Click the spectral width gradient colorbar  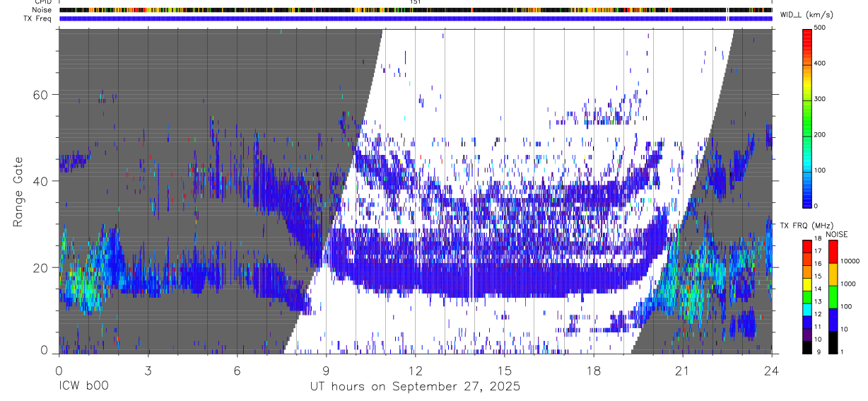[x=808, y=117]
